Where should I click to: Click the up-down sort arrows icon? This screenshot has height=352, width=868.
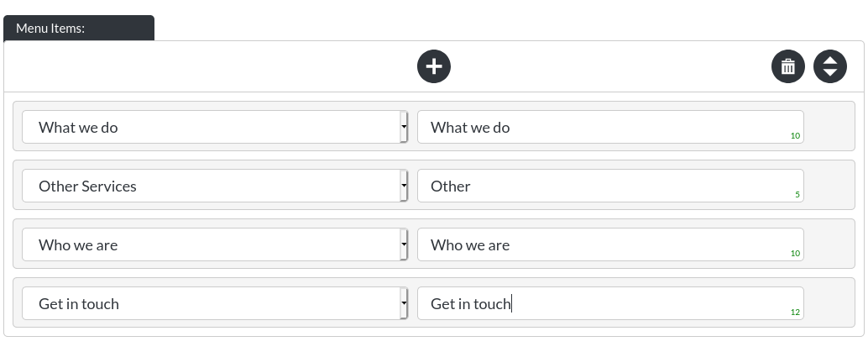click(829, 67)
